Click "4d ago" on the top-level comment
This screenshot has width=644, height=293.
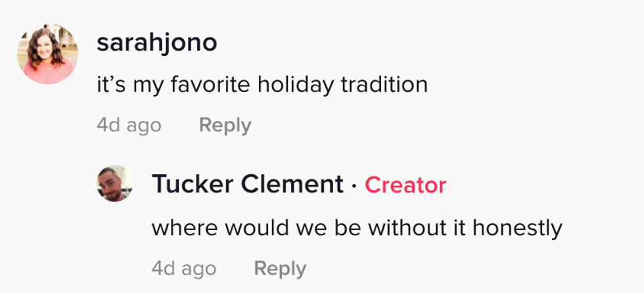click(x=129, y=125)
